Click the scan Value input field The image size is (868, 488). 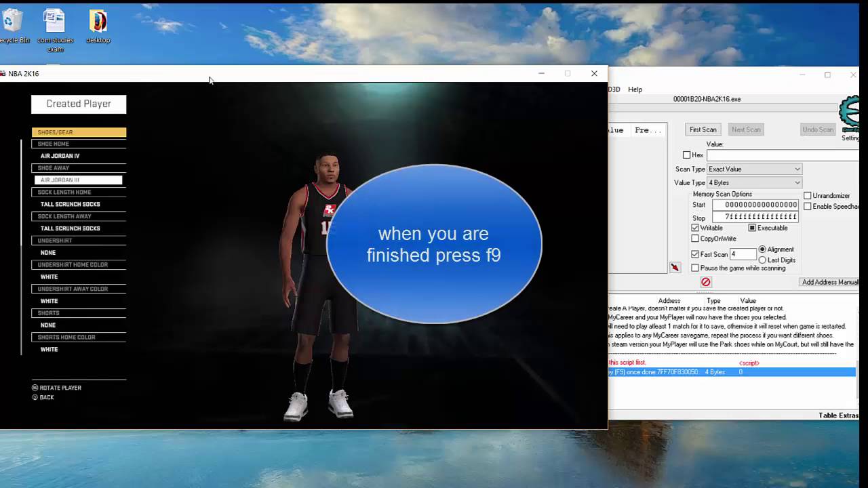(783, 155)
